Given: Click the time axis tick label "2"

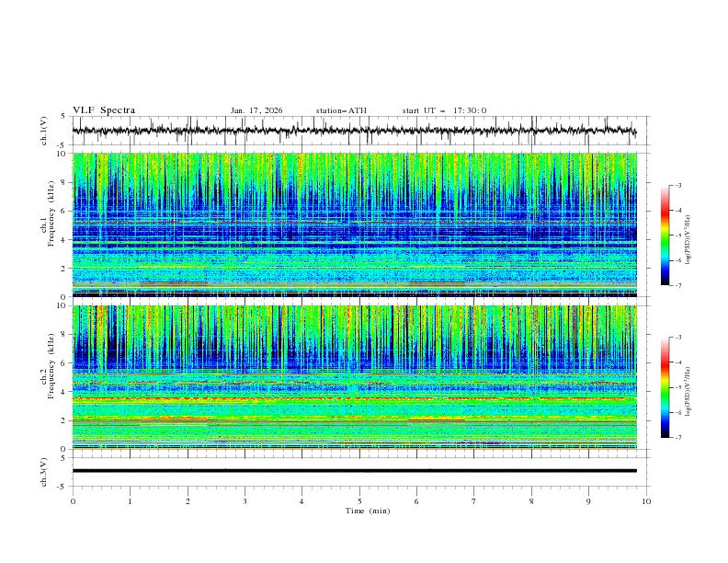Looking at the screenshot, I should 188,501.
